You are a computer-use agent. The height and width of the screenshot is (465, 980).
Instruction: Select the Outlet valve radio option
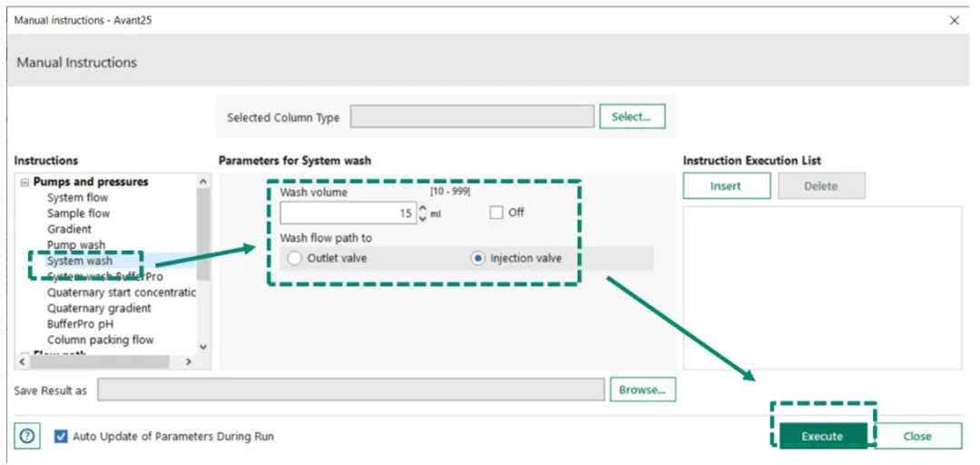[294, 258]
